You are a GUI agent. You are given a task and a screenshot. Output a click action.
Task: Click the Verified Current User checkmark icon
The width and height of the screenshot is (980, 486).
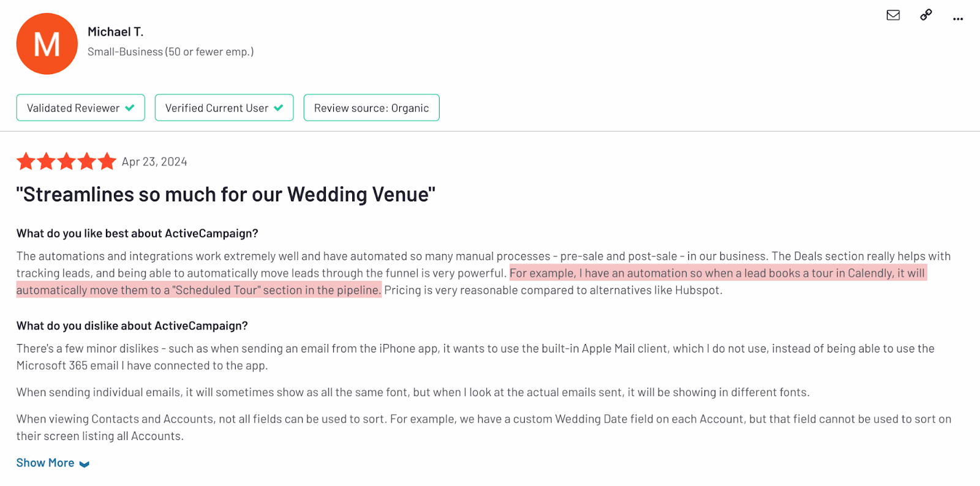(x=279, y=108)
